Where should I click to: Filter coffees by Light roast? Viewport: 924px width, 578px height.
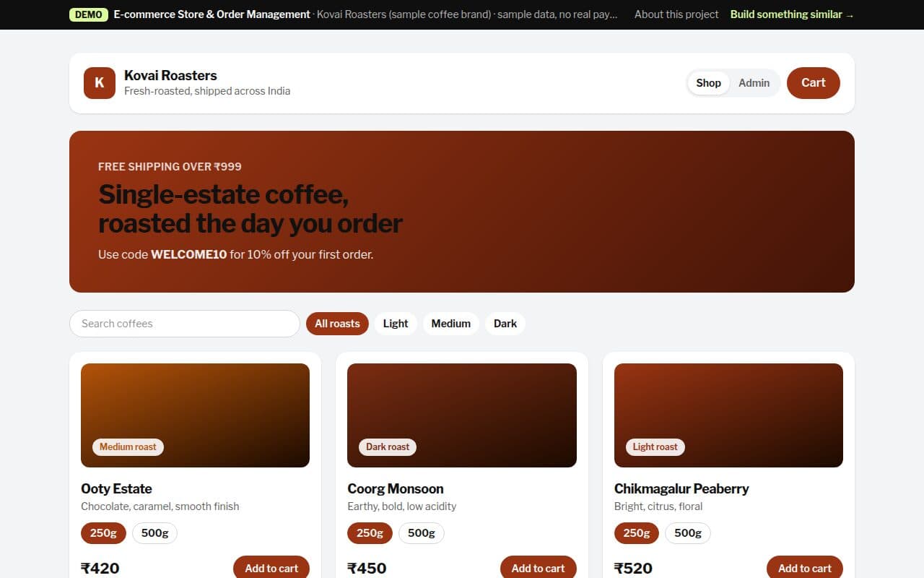click(396, 324)
